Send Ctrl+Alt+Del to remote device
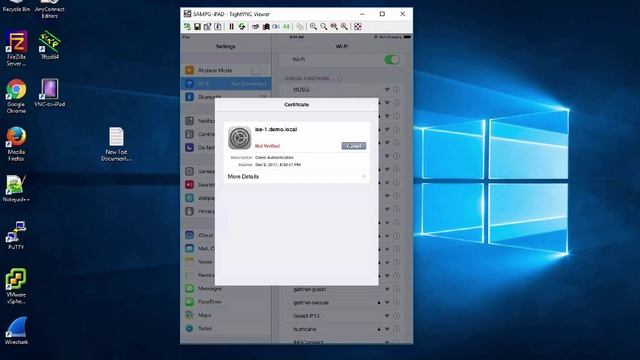Image resolution: width=640 pixels, height=360 pixels. click(x=255, y=27)
